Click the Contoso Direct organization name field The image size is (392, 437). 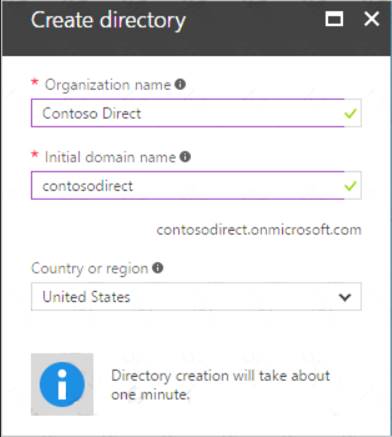(196, 113)
